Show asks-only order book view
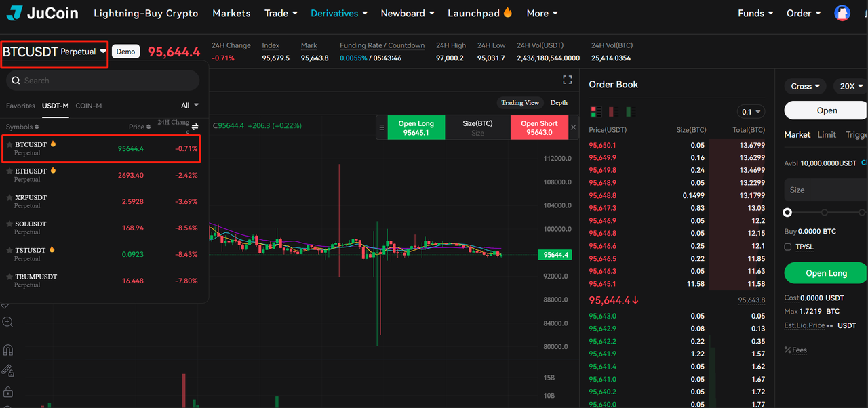Screen dimensions: 868x408 pyautogui.click(x=612, y=111)
